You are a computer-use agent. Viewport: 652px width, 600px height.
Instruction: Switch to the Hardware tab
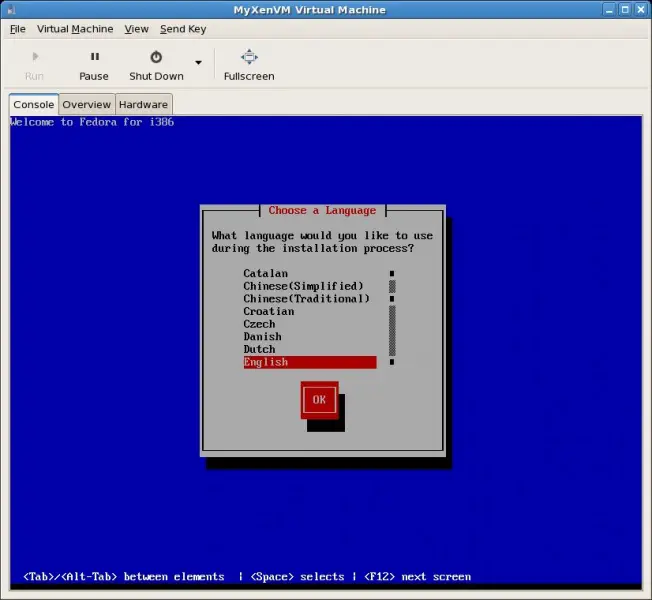144,104
